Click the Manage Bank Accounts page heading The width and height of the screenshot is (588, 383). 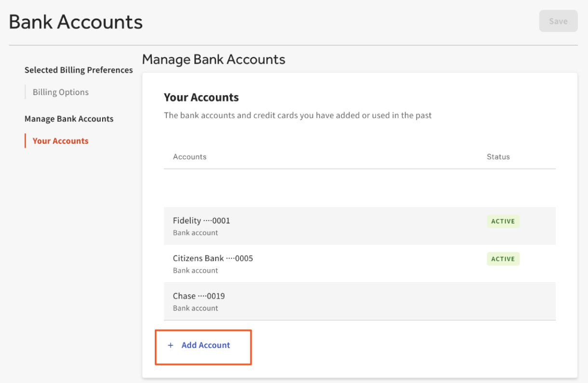click(x=214, y=59)
